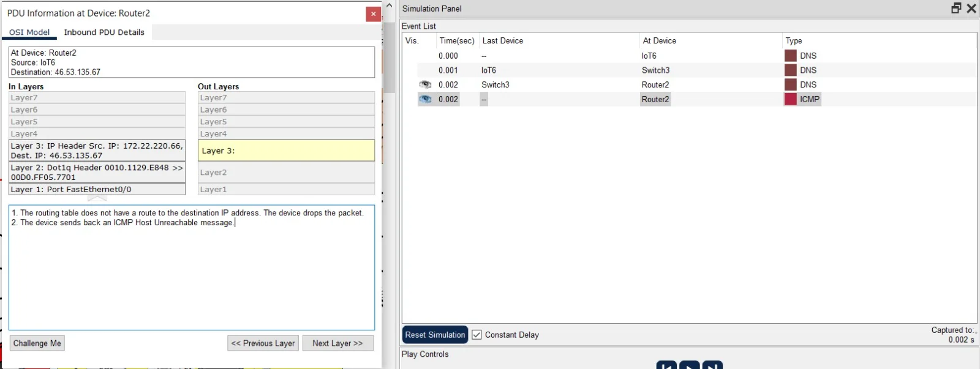Image resolution: width=980 pixels, height=369 pixels.
Task: Select In Layers Layer 2 Dot1q Header row
Action: point(97,172)
